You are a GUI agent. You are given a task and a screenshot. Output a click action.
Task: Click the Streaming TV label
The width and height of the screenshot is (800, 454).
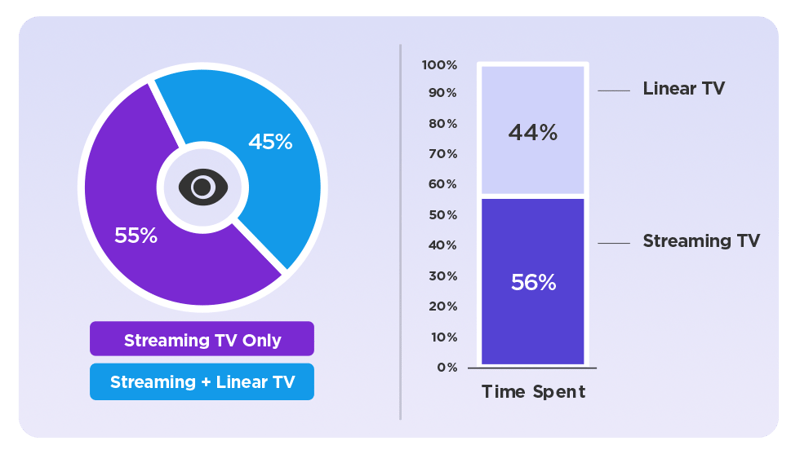click(x=701, y=241)
